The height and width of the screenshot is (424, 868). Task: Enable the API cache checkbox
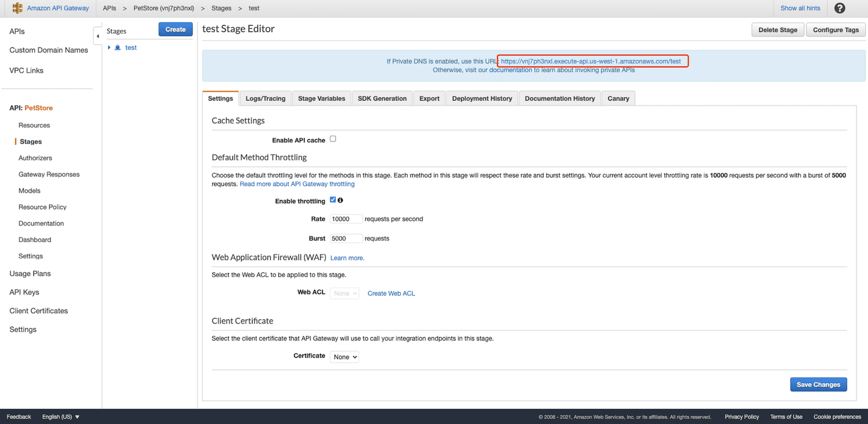tap(333, 139)
